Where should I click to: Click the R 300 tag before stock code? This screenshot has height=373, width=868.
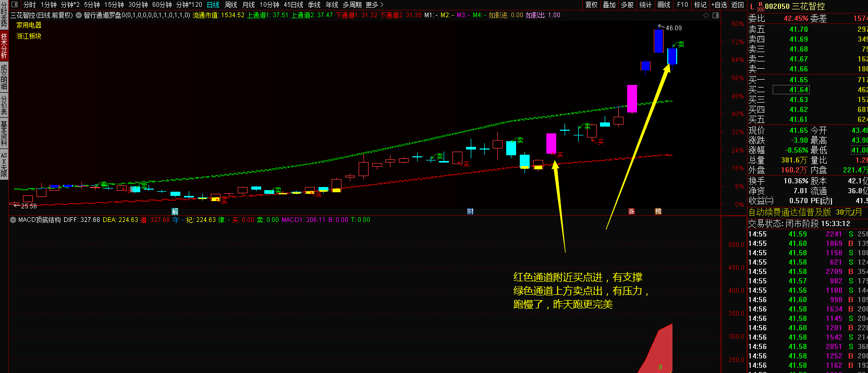coord(760,7)
